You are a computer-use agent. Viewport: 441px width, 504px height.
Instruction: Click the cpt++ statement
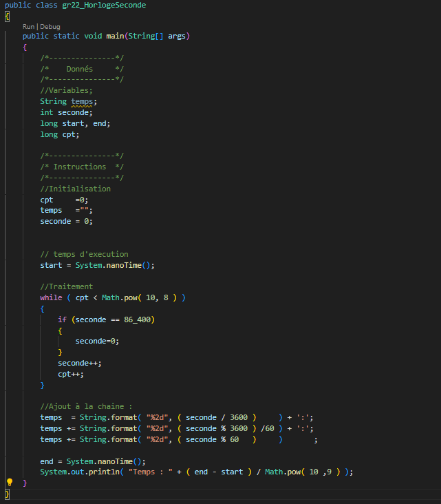(x=71, y=374)
